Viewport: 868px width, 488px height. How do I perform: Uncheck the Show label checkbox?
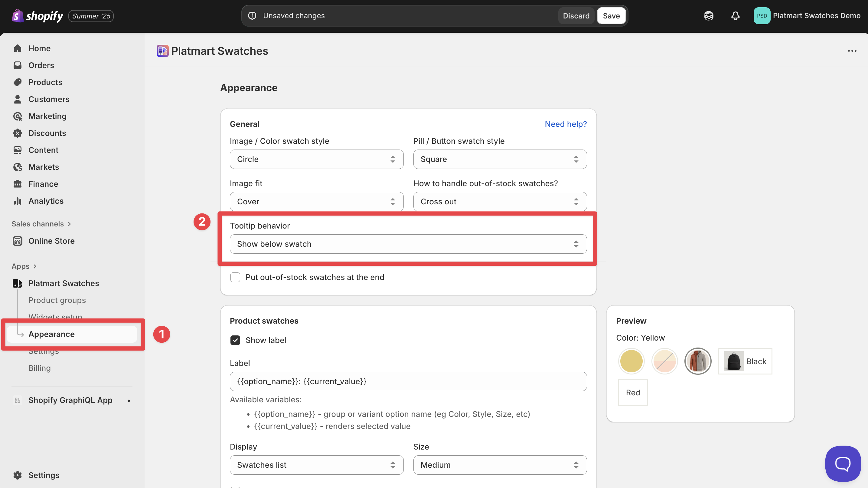(x=235, y=340)
